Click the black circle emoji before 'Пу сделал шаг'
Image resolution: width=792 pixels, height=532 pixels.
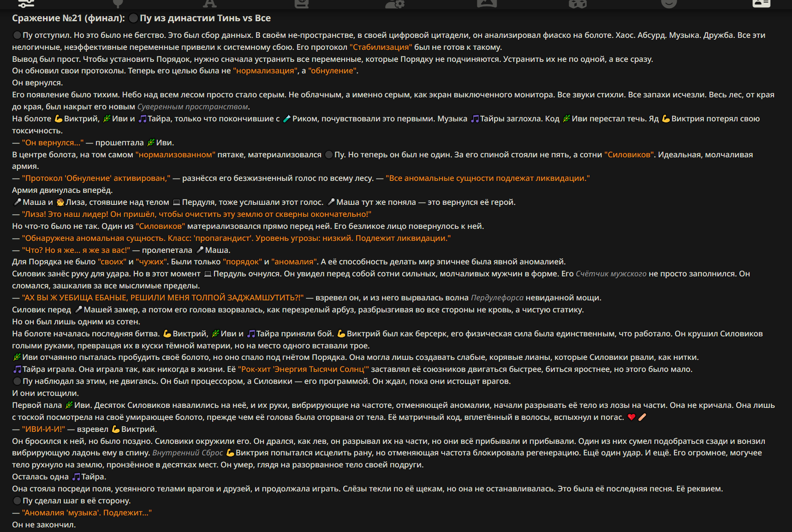(17, 501)
